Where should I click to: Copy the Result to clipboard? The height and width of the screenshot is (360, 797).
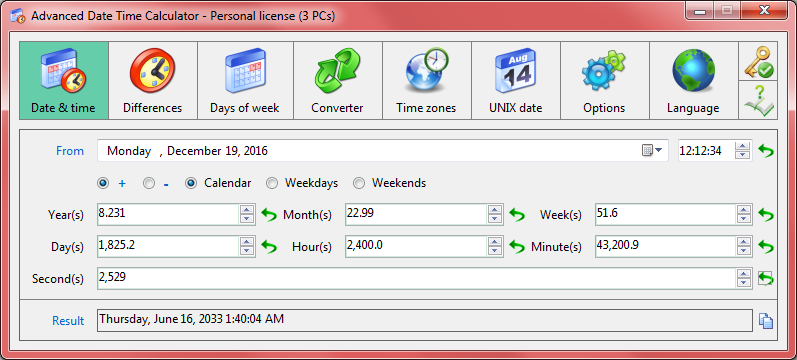765,321
